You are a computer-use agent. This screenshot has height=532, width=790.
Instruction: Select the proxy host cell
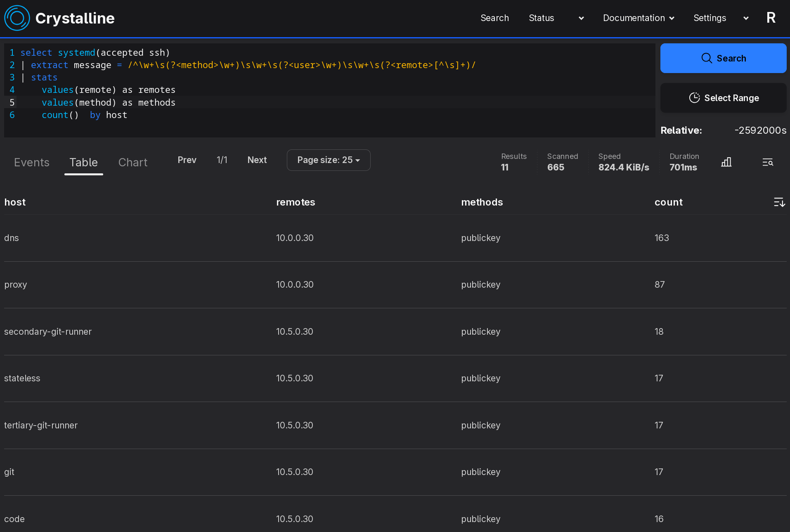coord(16,284)
